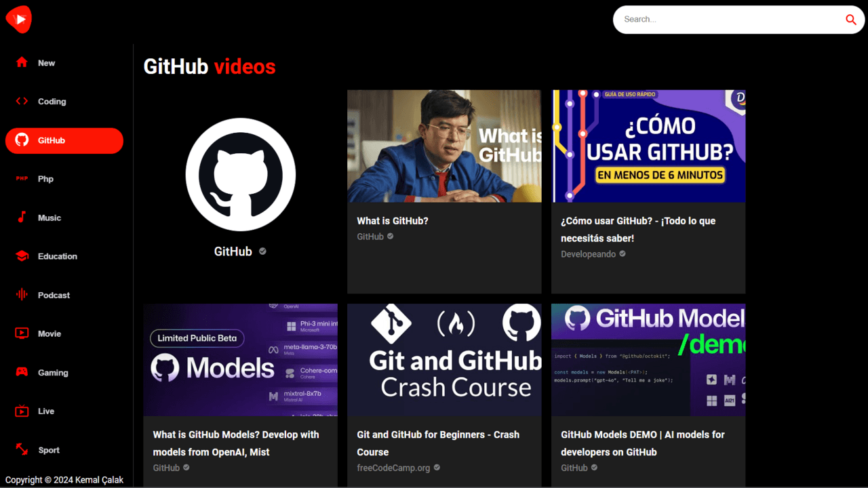Open the Movie category label
This screenshot has height=488, width=868.
(50, 333)
